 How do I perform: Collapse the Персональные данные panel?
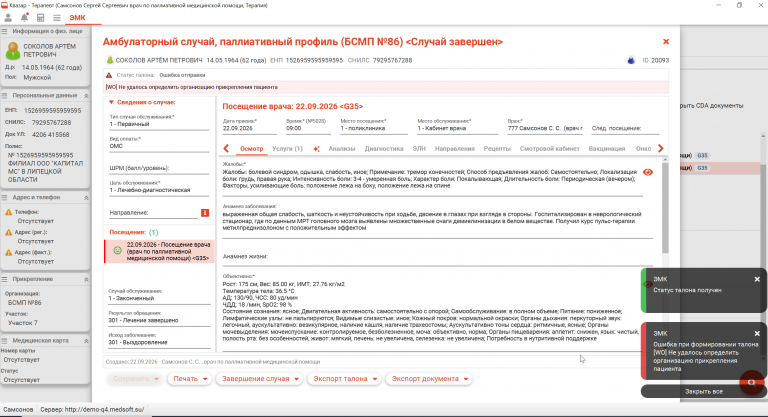(86, 96)
